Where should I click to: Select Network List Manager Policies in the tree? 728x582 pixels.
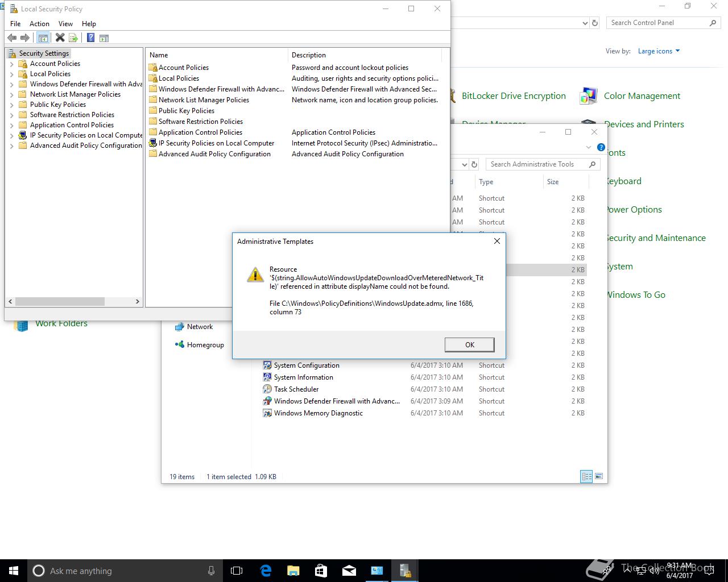[x=75, y=94]
